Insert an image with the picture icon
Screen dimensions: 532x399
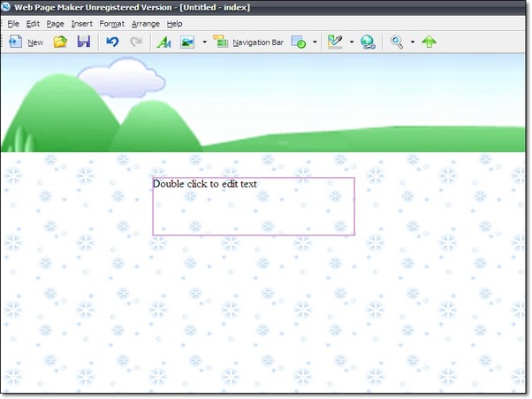click(187, 42)
